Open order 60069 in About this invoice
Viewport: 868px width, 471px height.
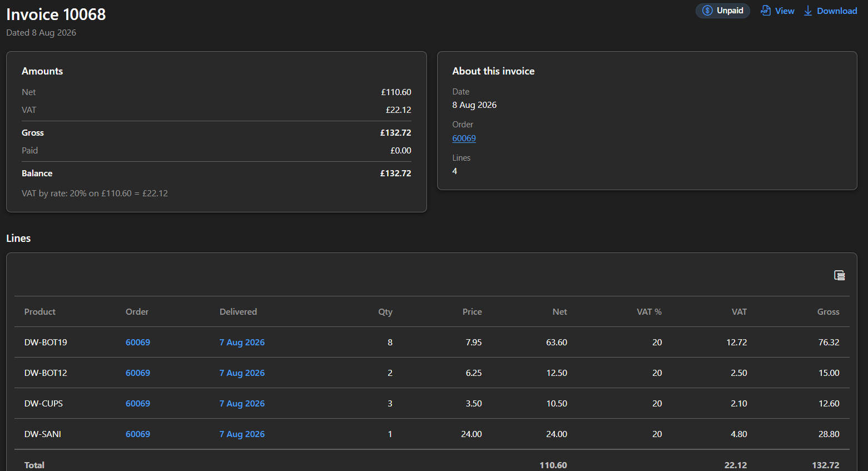tap(464, 138)
